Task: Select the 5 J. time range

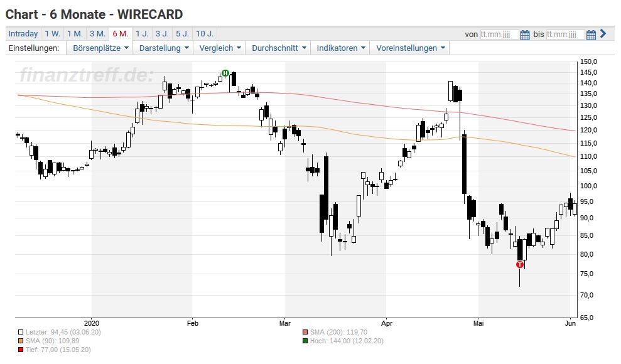Action: 182,34
